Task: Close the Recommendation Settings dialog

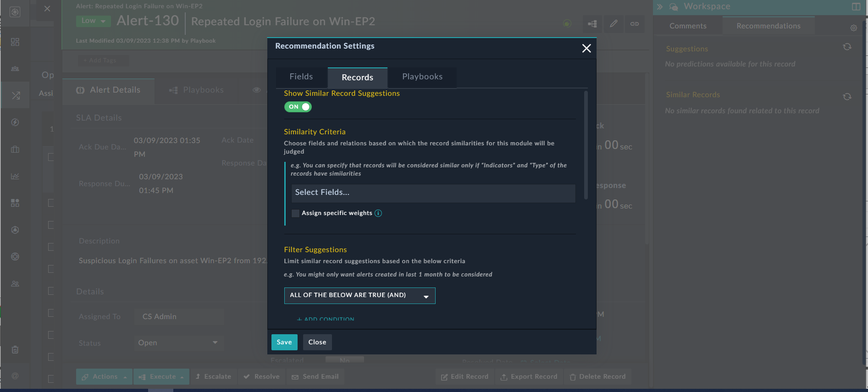Action: 586,48
